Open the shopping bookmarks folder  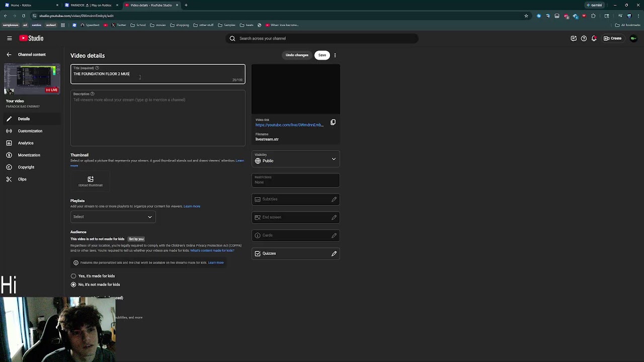coord(180,25)
